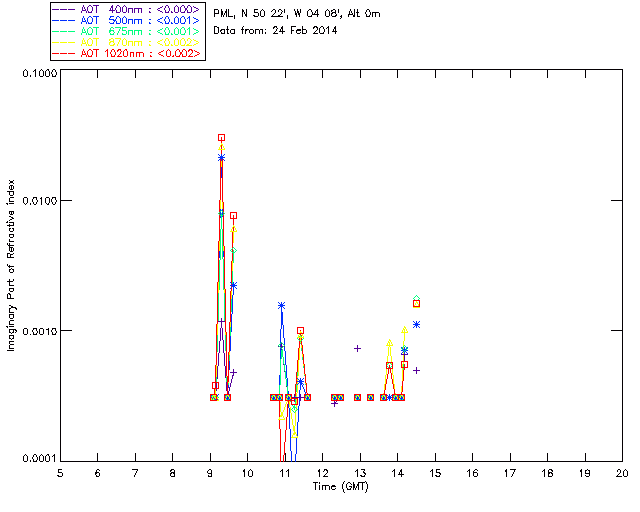Click the station text 'PML, N 50 22', W 04 08', Alt 0m'
This screenshot has width=640, height=512.
coord(297,14)
